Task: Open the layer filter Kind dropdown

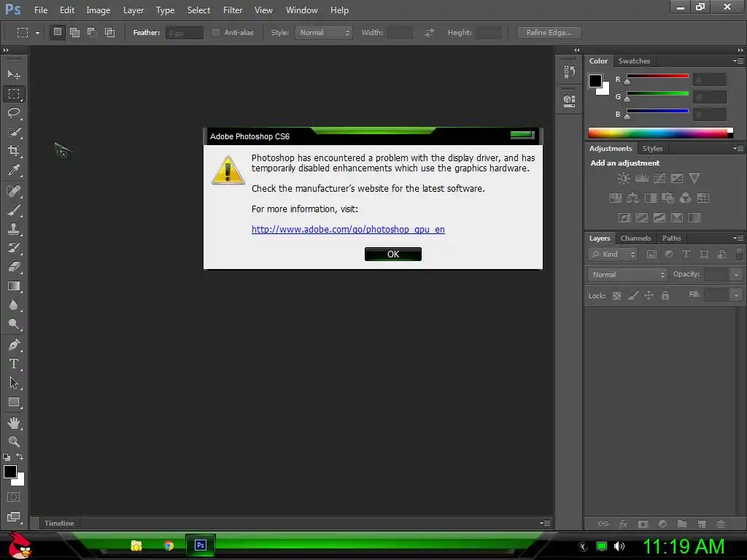Action: click(613, 254)
